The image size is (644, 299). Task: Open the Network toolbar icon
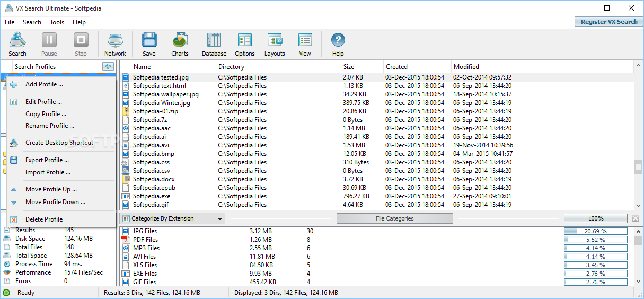click(115, 44)
